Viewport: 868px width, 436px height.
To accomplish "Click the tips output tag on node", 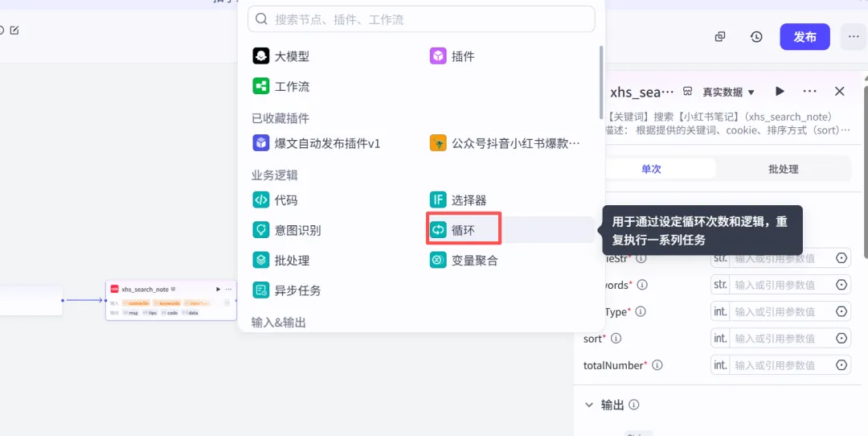I will (149, 312).
